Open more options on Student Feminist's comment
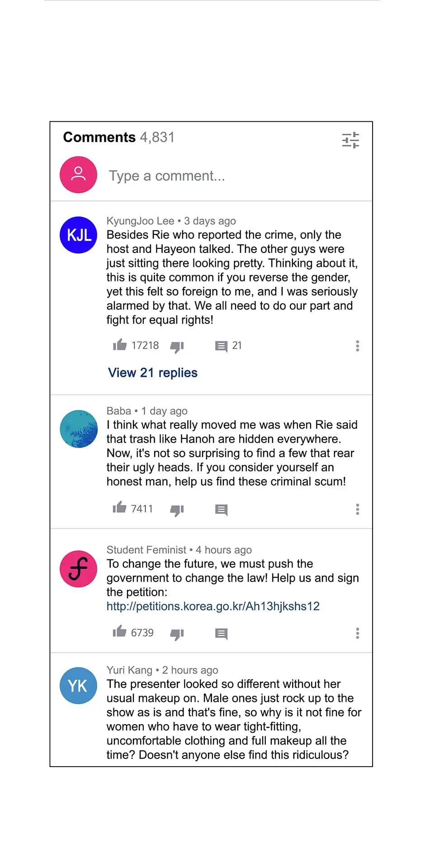Viewport: 425px width, 868px height. coord(358,633)
